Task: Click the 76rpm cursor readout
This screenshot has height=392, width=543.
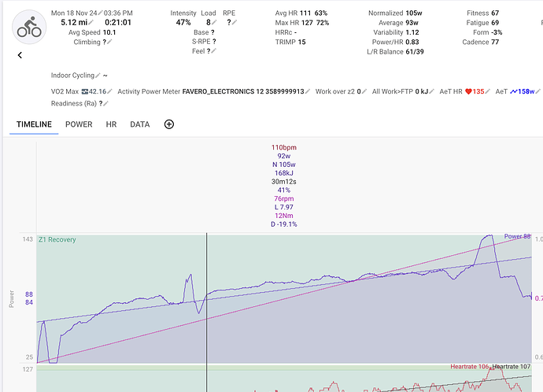Action: (284, 198)
